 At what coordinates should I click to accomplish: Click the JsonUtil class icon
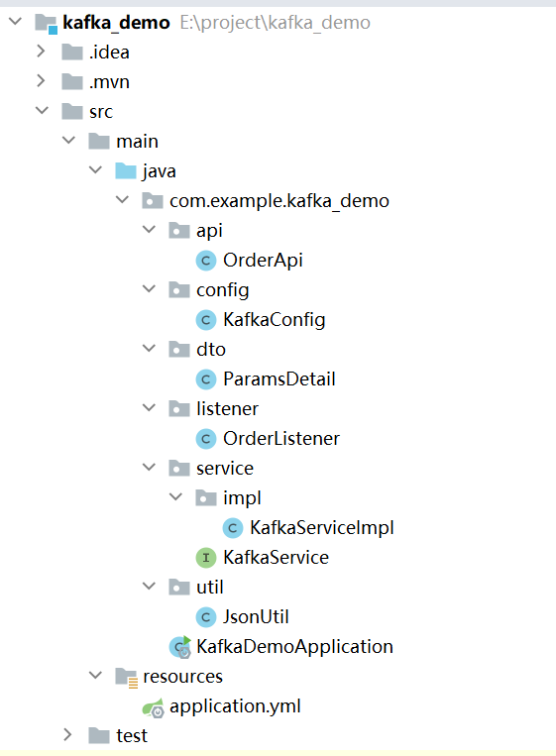[206, 617]
